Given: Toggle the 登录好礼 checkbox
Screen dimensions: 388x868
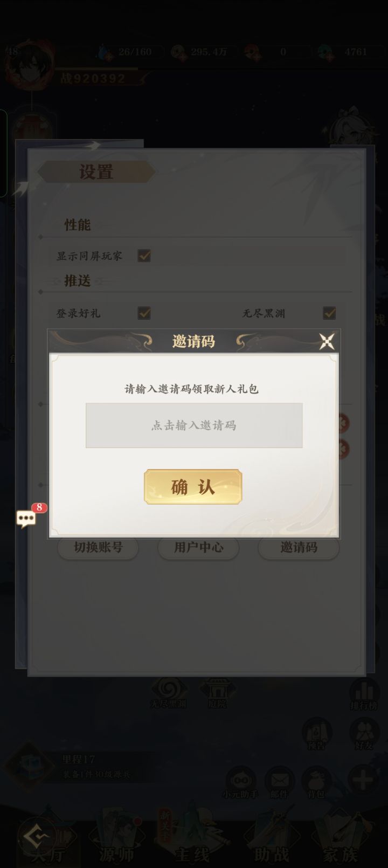Looking at the screenshot, I should point(144,313).
